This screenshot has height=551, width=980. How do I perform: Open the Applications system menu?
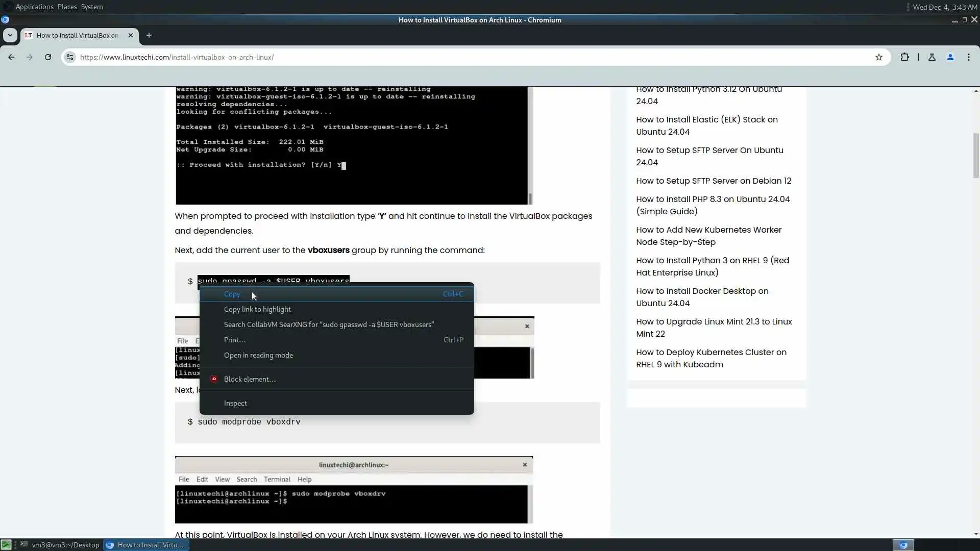(x=34, y=7)
